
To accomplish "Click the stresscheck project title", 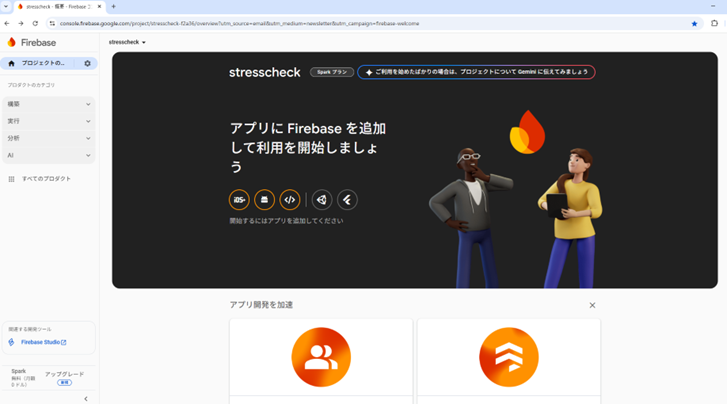I will click(x=265, y=72).
